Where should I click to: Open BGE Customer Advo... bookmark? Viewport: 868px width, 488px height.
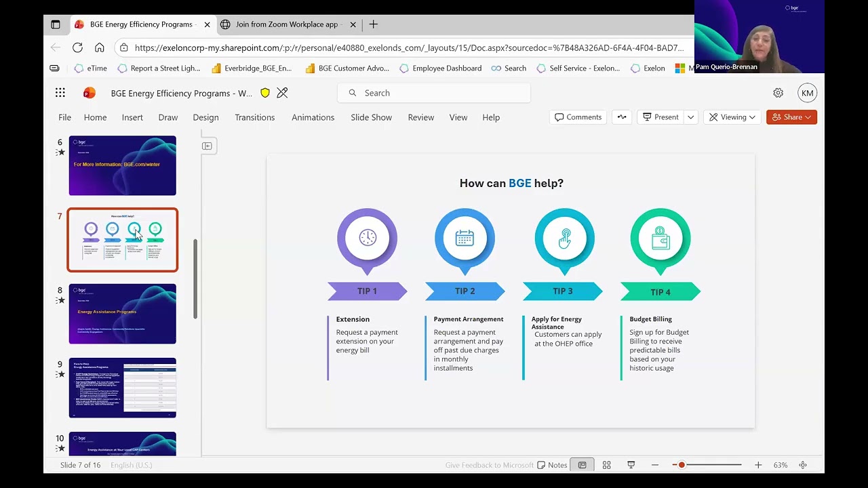point(347,68)
